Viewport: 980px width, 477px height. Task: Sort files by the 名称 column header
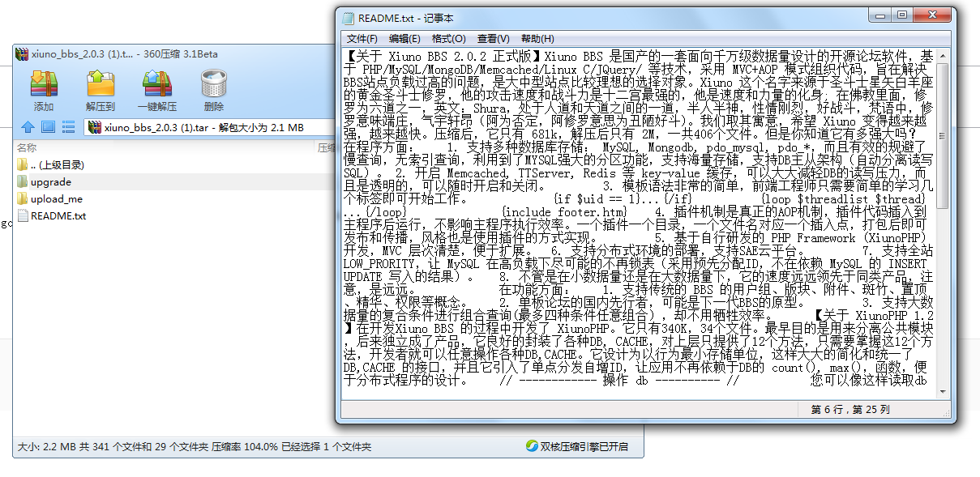[27, 147]
